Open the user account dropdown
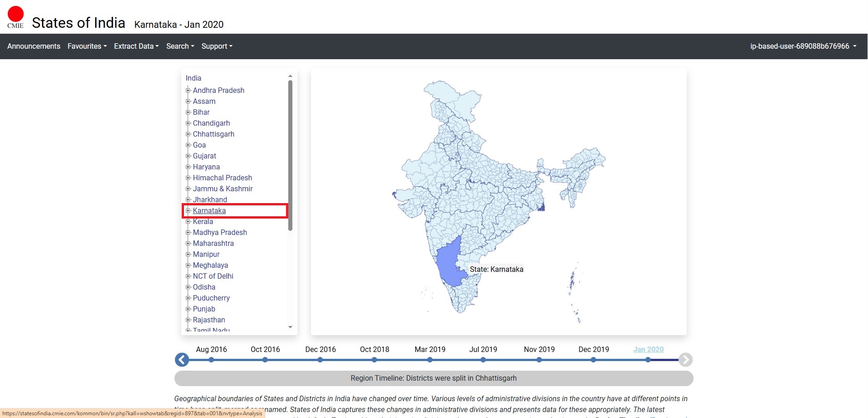 tap(803, 46)
